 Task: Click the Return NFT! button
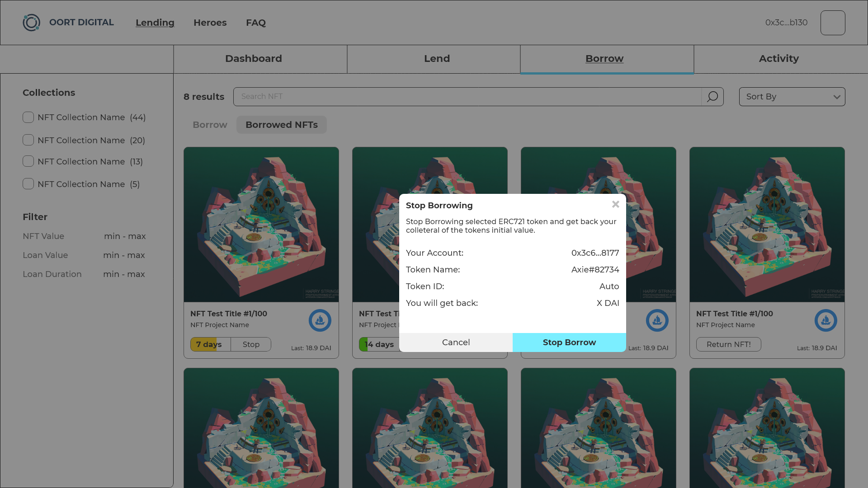coord(729,344)
